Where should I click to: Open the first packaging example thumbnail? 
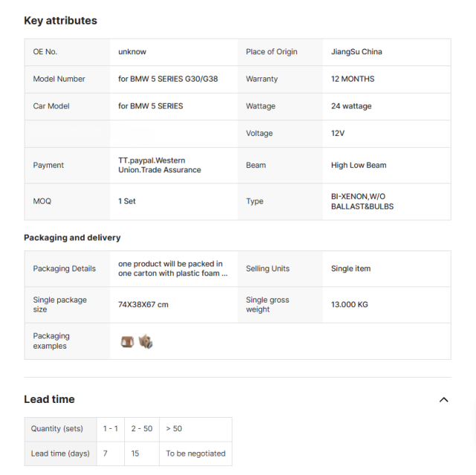pos(127,342)
